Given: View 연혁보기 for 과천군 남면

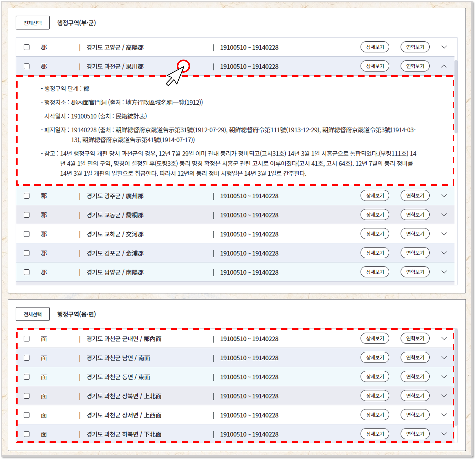Looking at the screenshot, I should 415,357.
